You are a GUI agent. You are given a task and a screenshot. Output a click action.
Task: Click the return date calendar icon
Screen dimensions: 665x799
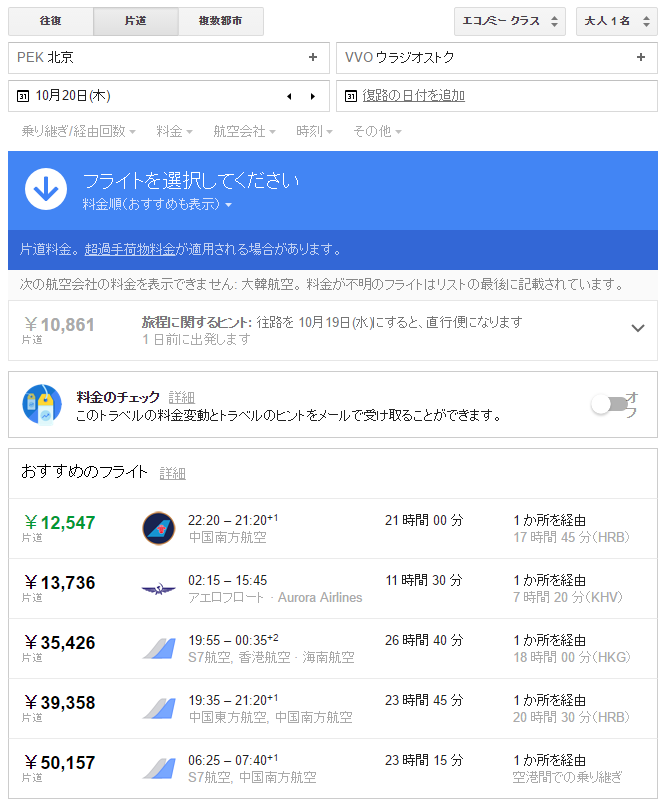(x=351, y=96)
